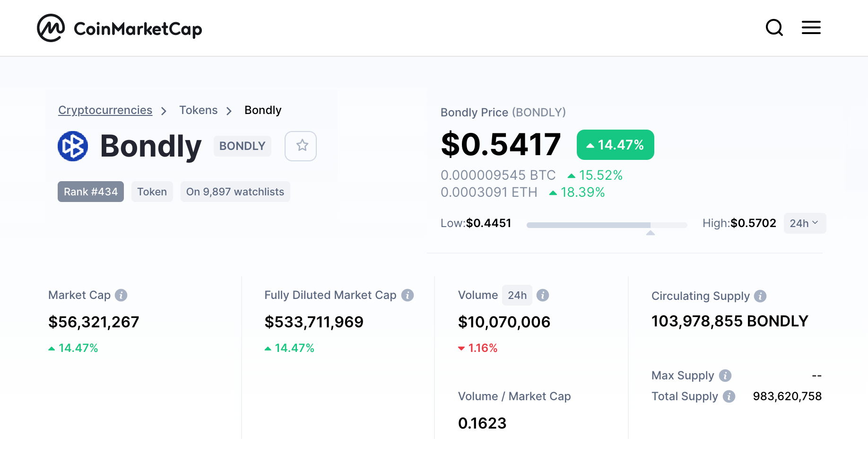Open Volume 24h info icon
868x456 pixels.
(543, 295)
